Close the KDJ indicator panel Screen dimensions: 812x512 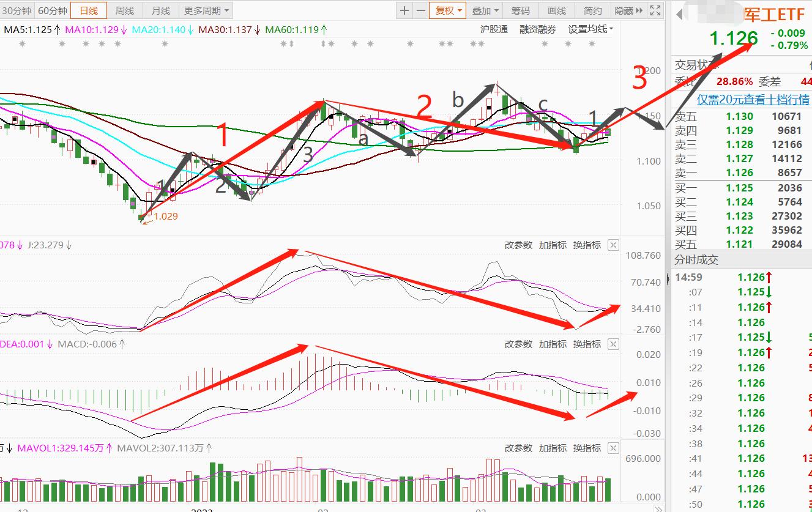(613, 245)
